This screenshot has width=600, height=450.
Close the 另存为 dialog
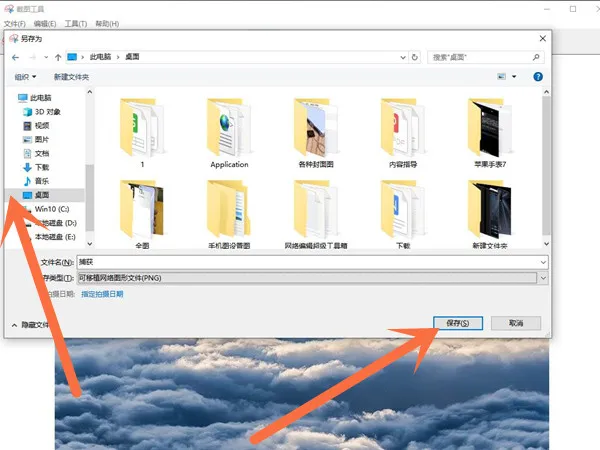tap(542, 39)
